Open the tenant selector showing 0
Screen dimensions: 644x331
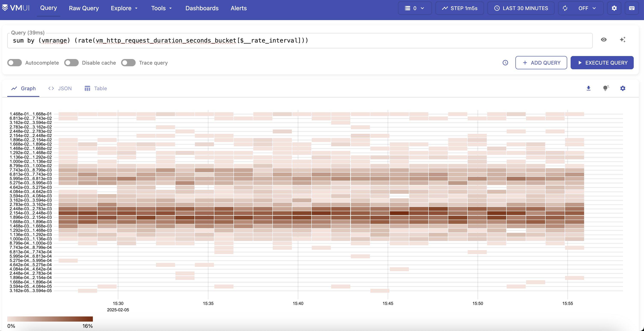click(415, 8)
